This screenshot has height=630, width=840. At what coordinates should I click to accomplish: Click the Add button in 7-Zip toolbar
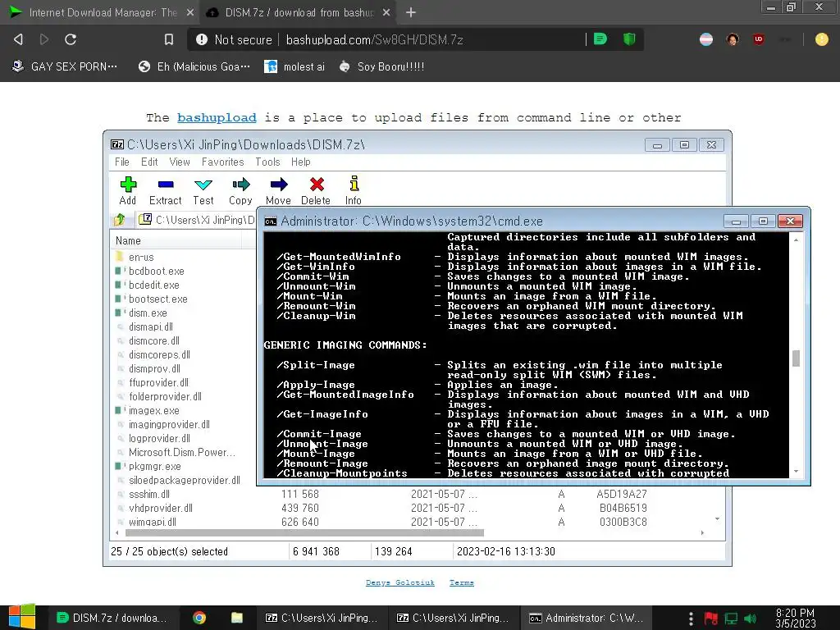[128, 190]
